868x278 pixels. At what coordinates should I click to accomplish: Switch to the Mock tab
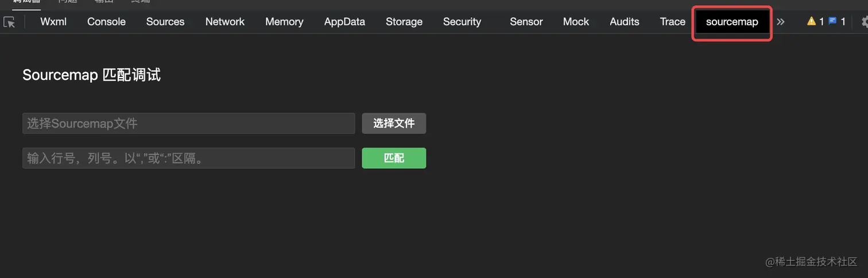coord(576,22)
